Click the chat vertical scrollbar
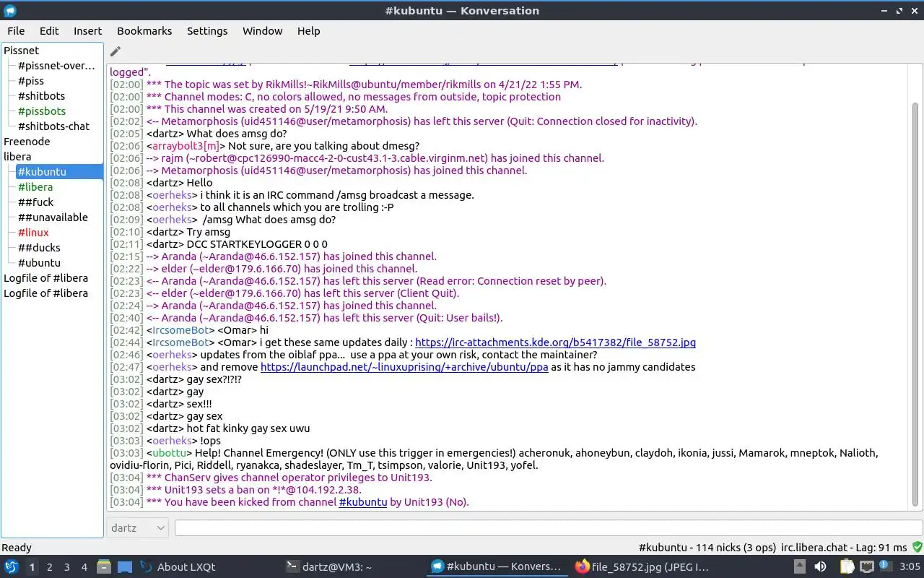The image size is (924, 578). click(916, 303)
